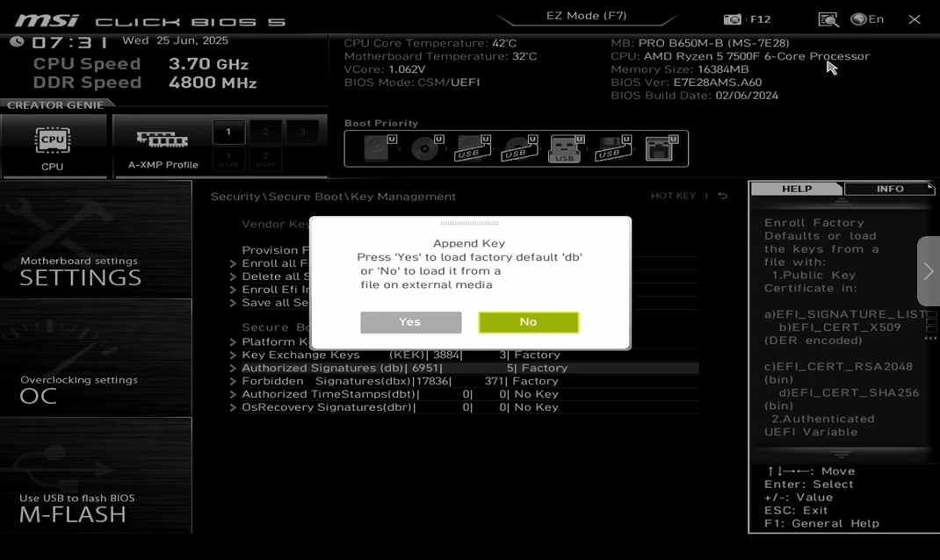Switch to EZ Mode (F7)
Screen dimensions: 940x560
586,16
